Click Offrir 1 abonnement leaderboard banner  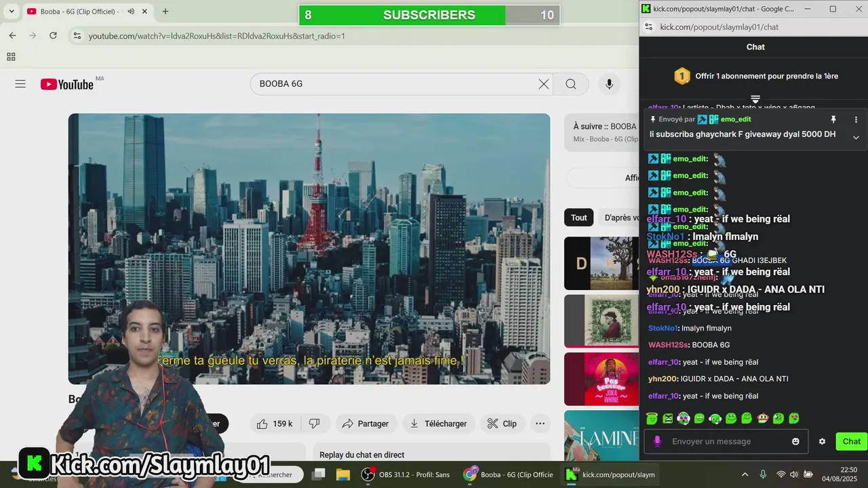click(755, 76)
